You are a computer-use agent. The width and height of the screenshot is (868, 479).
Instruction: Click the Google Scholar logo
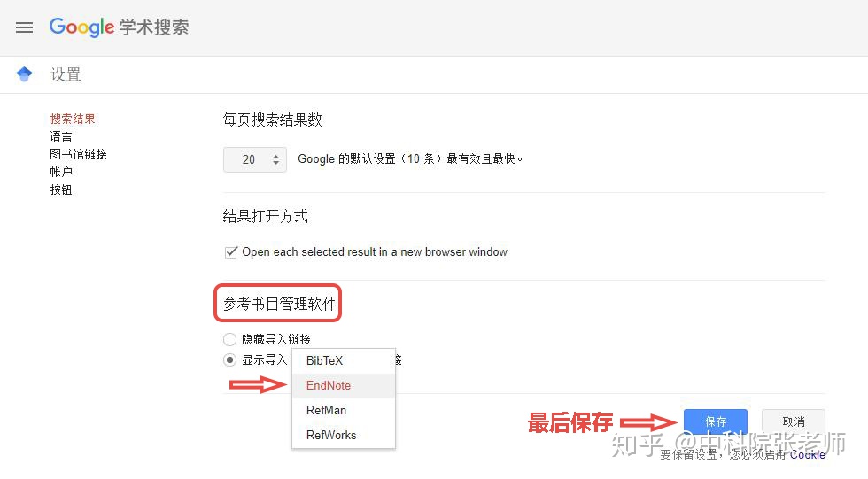point(119,27)
